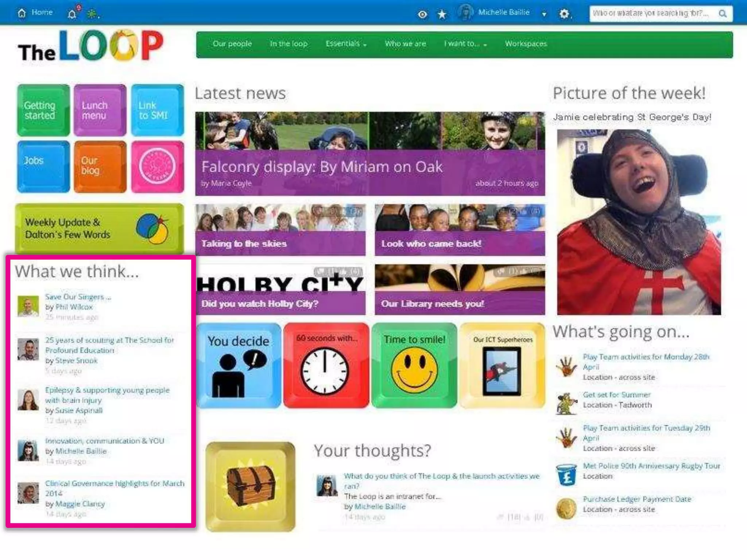
Task: Click the Home icon in top bar
Action: 22,13
